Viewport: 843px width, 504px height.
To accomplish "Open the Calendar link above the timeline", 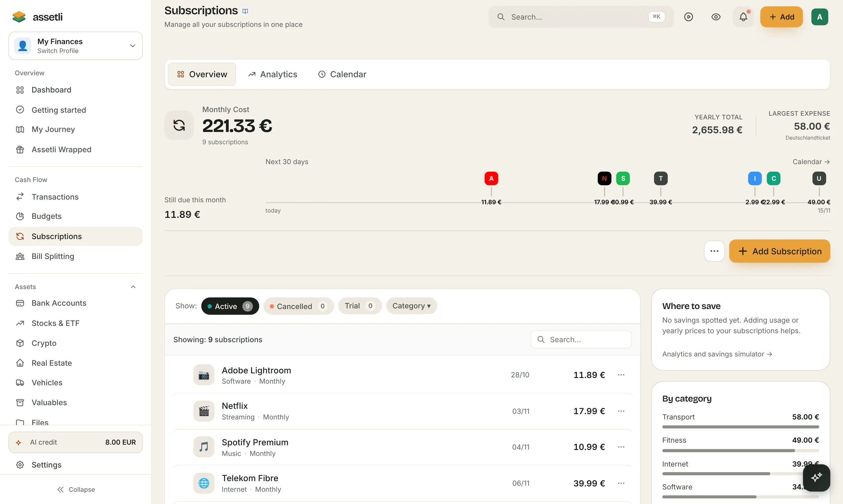I will click(x=811, y=162).
